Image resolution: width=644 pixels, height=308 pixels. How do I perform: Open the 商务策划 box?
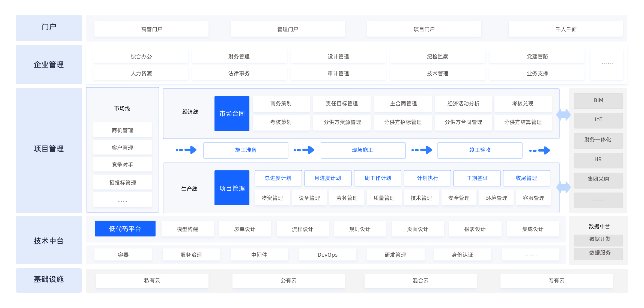pos(281,104)
